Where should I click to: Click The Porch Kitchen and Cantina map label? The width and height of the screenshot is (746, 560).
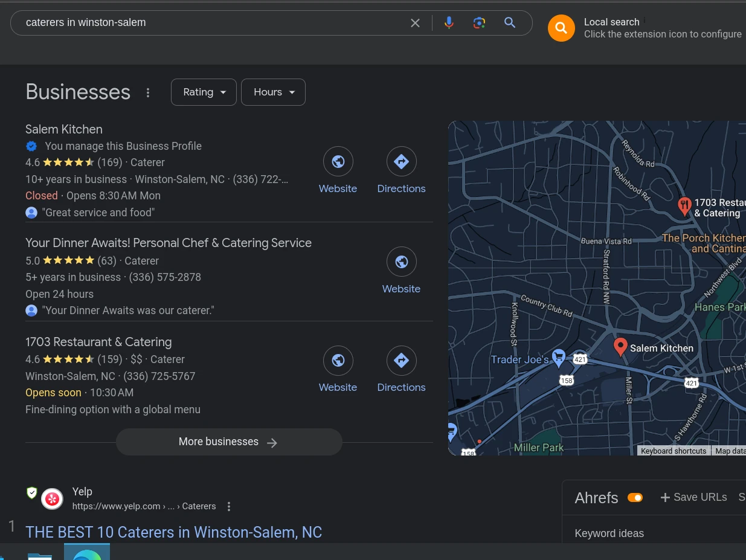[704, 243]
